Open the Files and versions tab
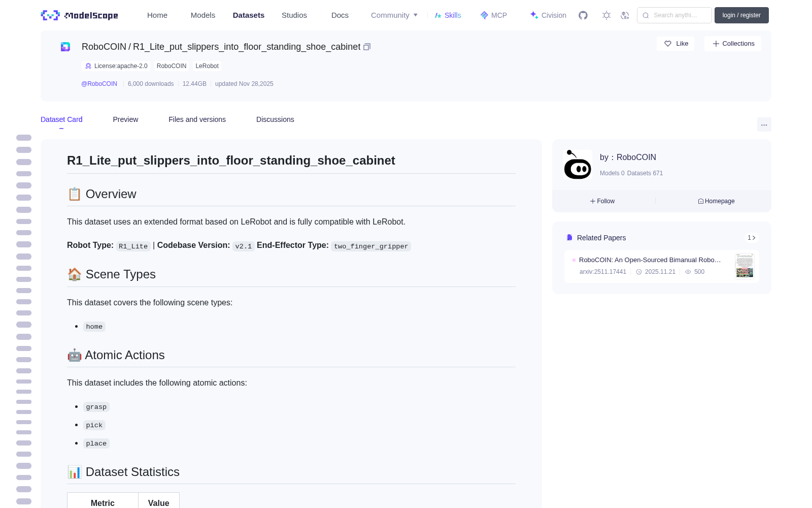 click(x=197, y=119)
